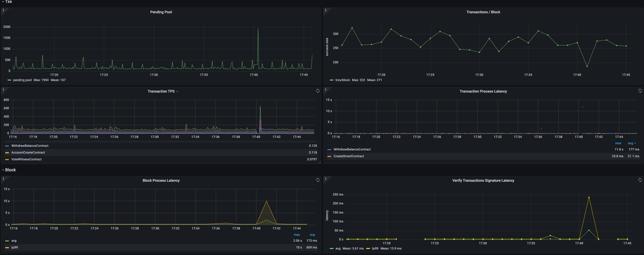Toggle the trxs/block series legend label
Viewport: 644px width, 255px height.
point(343,80)
